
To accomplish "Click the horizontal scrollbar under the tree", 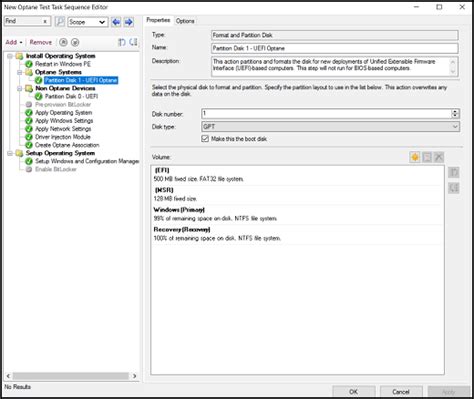I will click(71, 376).
